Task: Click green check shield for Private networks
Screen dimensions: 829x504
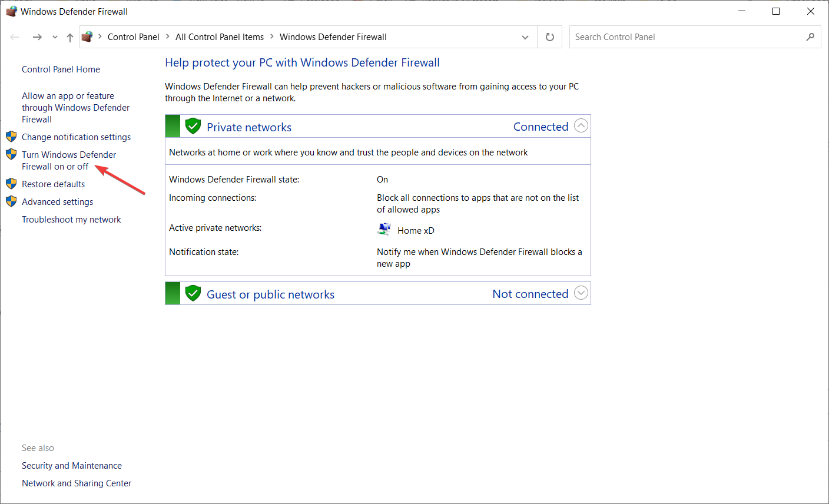Action: (193, 126)
